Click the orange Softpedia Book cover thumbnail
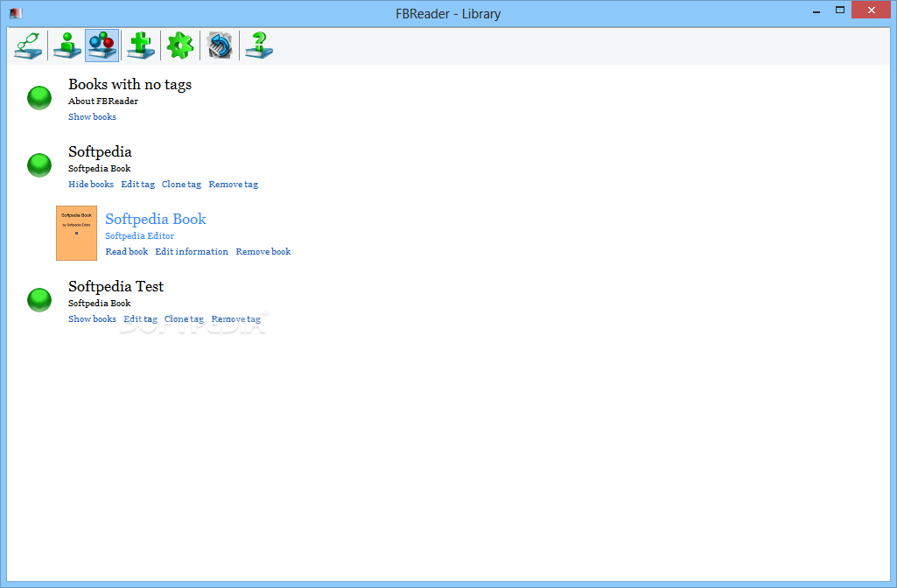 77,234
